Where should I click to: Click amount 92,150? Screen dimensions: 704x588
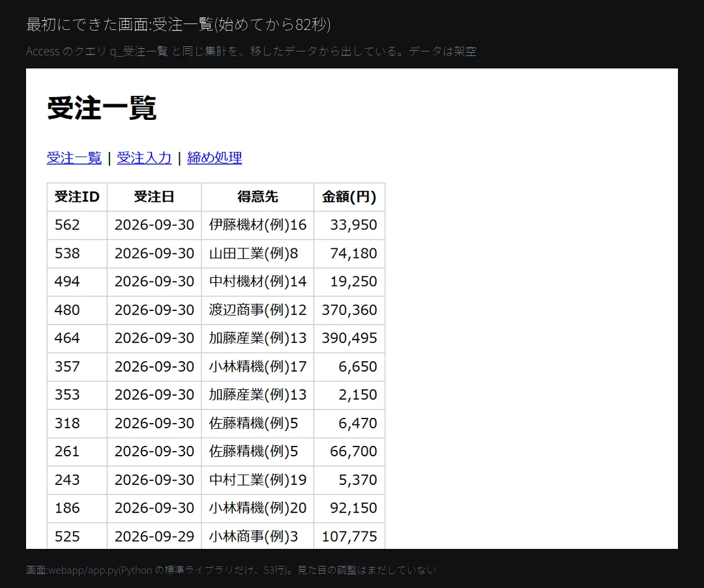(349, 508)
